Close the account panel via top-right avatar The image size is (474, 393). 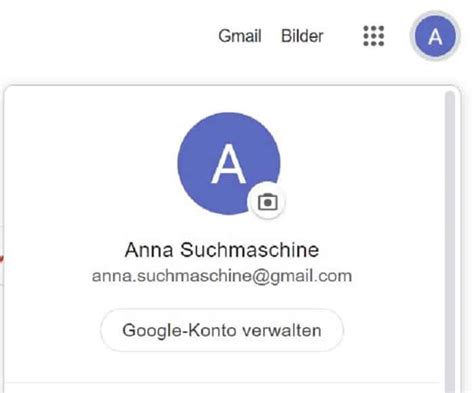click(x=435, y=36)
